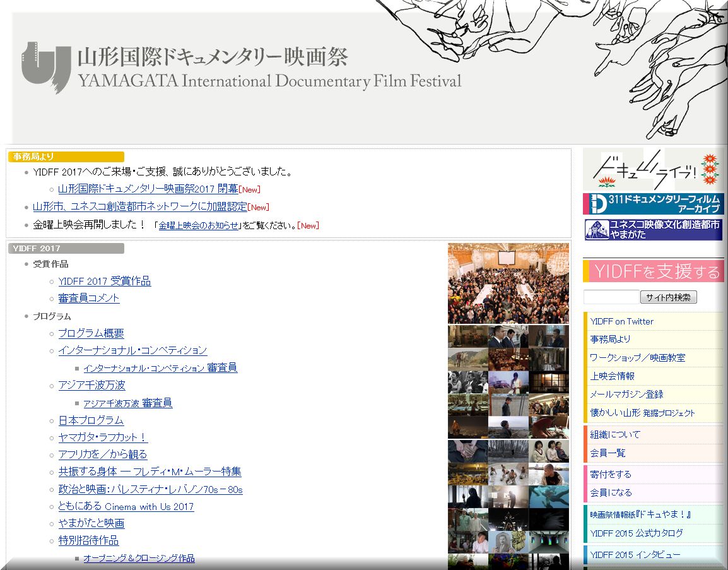Click the 事務局より section heading
Image resolution: width=728 pixels, height=570 pixels.
point(66,157)
